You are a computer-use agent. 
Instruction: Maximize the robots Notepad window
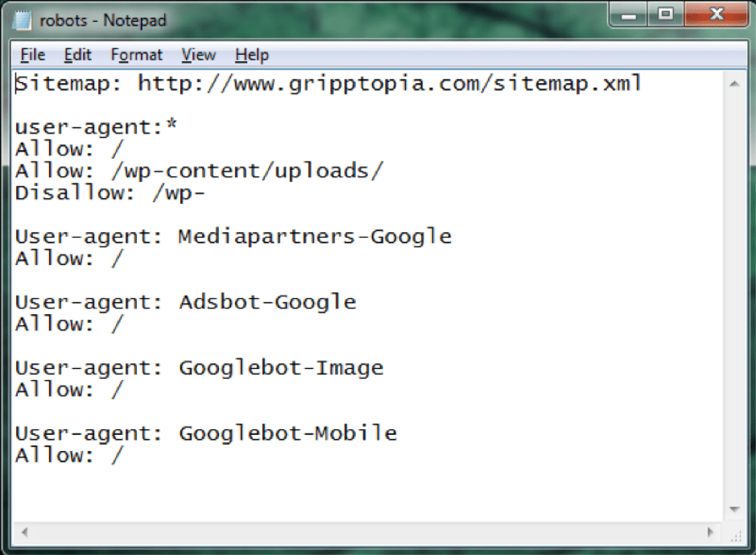pos(667,14)
